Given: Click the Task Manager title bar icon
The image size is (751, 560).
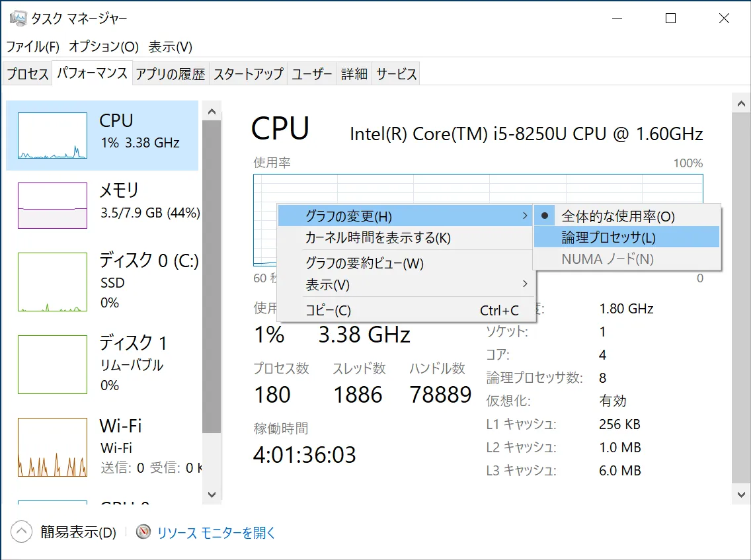Looking at the screenshot, I should (x=19, y=19).
